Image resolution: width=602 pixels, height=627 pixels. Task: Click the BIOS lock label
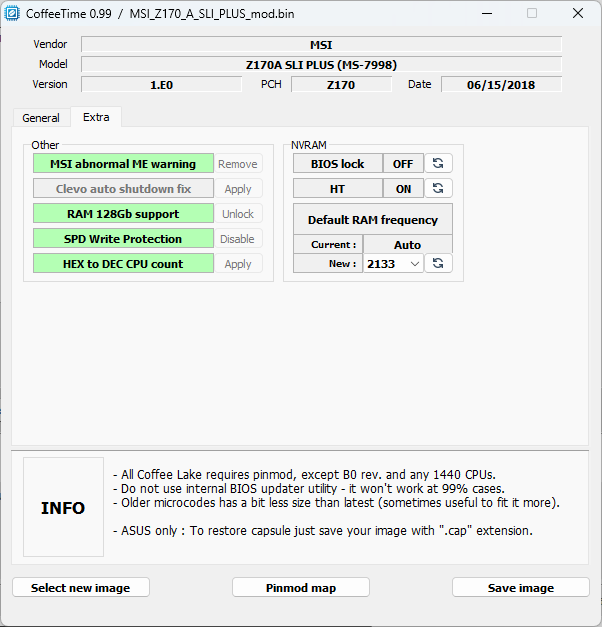pos(338,164)
